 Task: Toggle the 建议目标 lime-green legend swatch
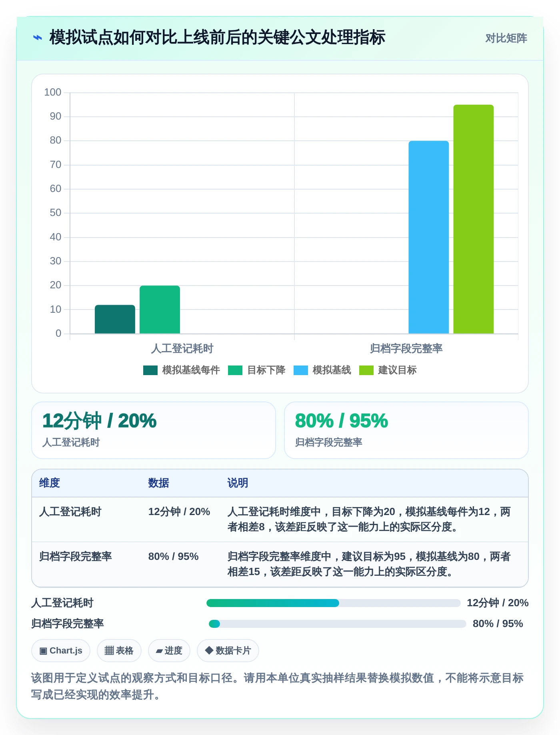(366, 370)
